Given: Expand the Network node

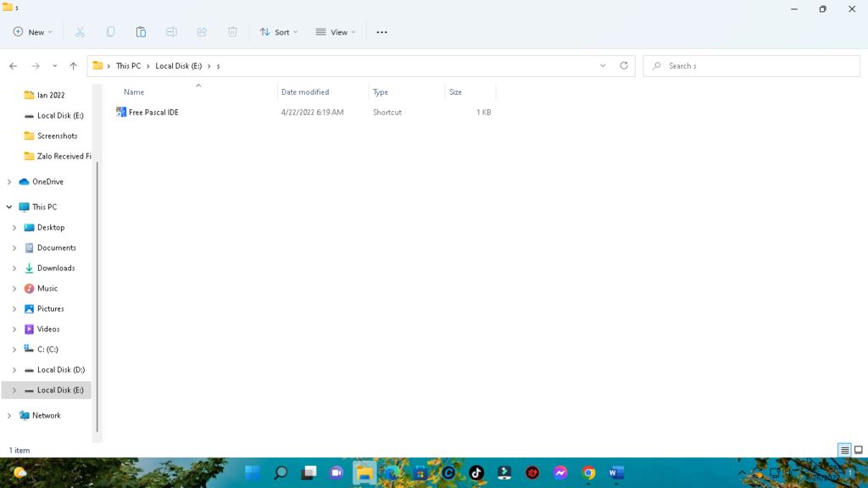Looking at the screenshot, I should pos(8,415).
